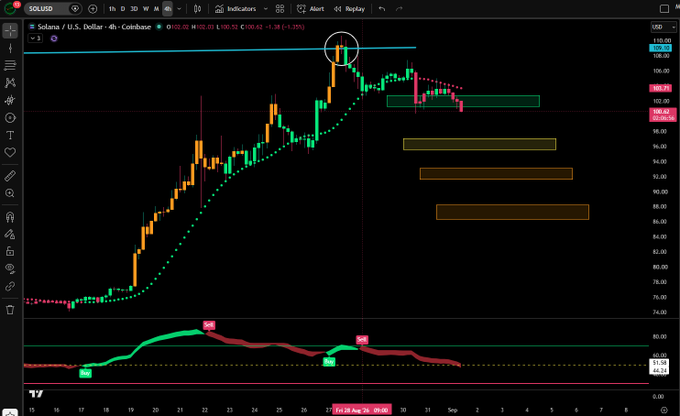Select the ruler measure tool
680x416 pixels.
pos(10,176)
